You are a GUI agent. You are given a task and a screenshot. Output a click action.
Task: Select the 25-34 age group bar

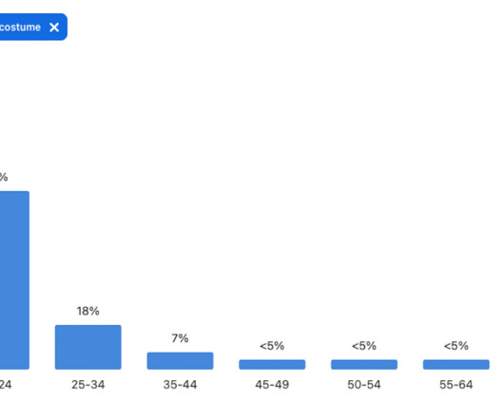tap(88, 347)
